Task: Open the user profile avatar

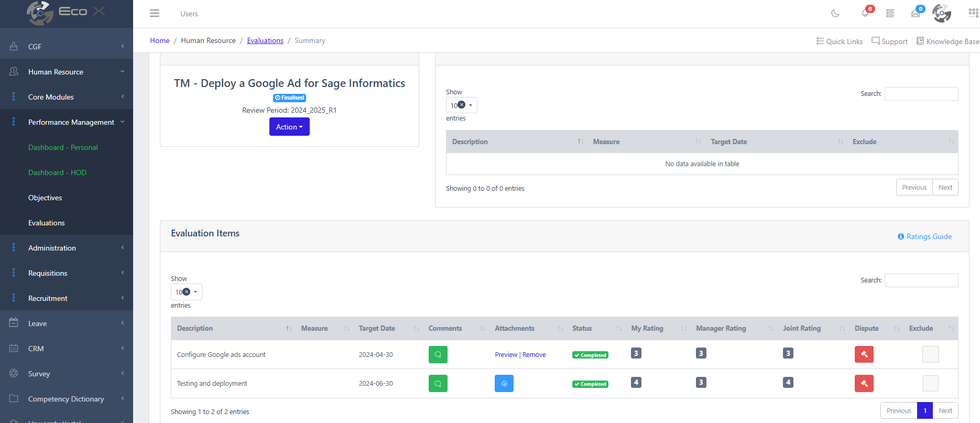Action: [x=942, y=13]
